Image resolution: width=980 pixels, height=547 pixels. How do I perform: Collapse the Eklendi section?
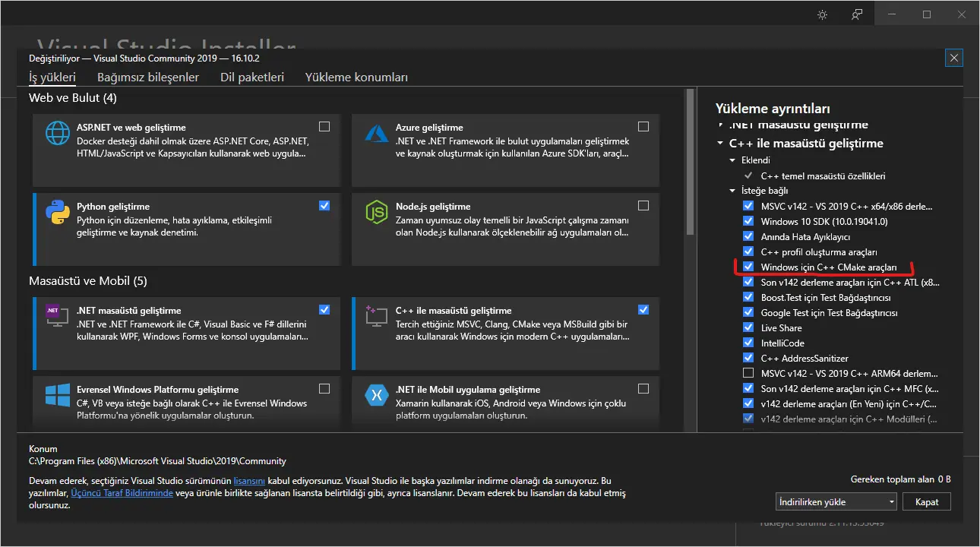(x=733, y=160)
